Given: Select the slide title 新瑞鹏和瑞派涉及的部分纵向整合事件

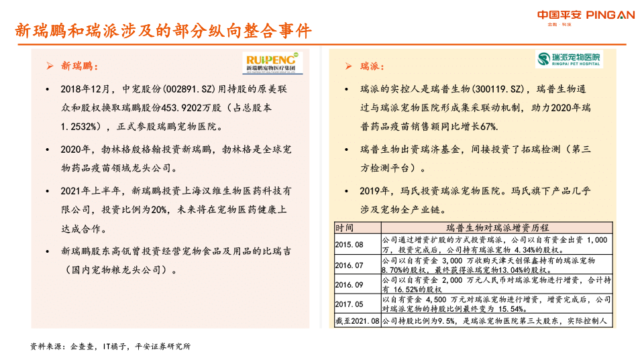Looking at the screenshot, I should tap(164, 32).
